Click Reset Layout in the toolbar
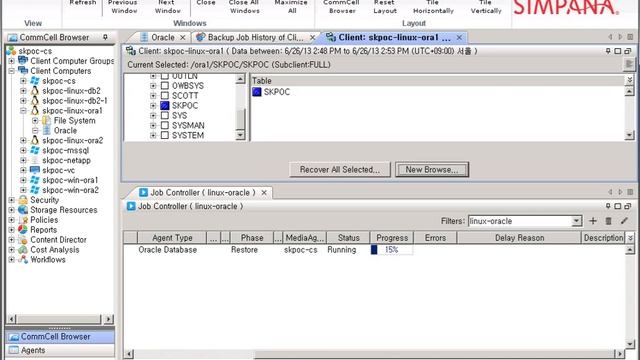The width and height of the screenshot is (640, 360). click(384, 7)
